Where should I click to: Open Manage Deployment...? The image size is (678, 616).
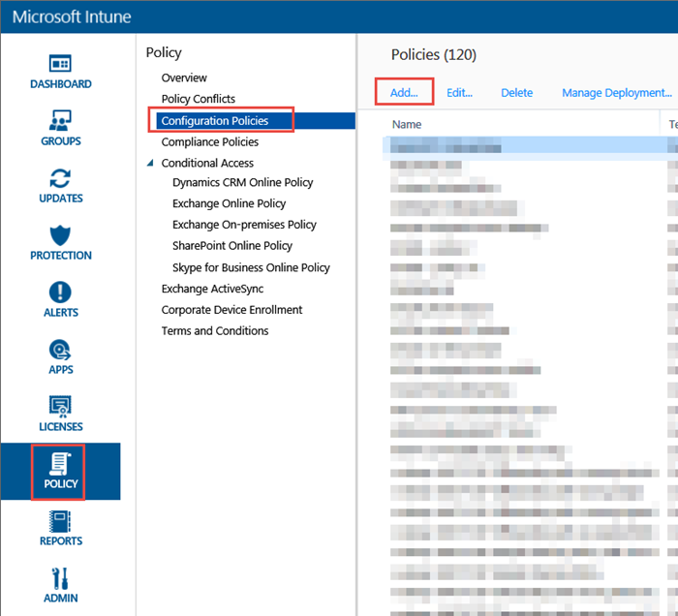616,93
